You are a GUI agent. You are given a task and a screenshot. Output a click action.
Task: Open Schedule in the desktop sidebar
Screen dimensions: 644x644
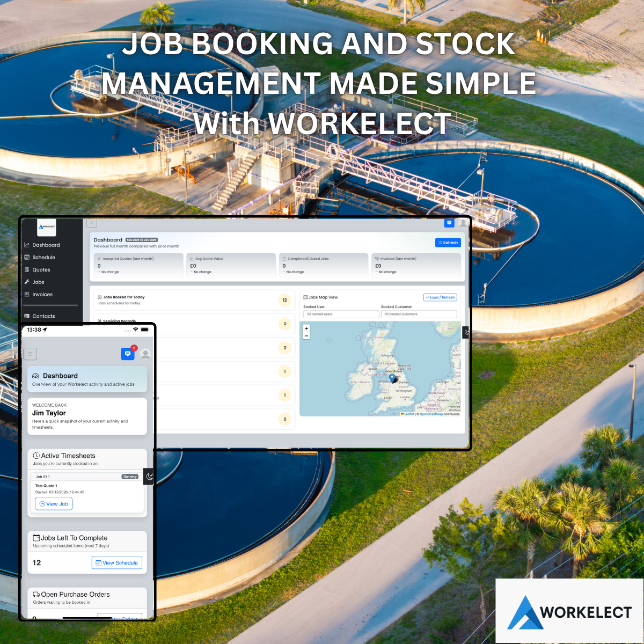pyautogui.click(x=40, y=258)
